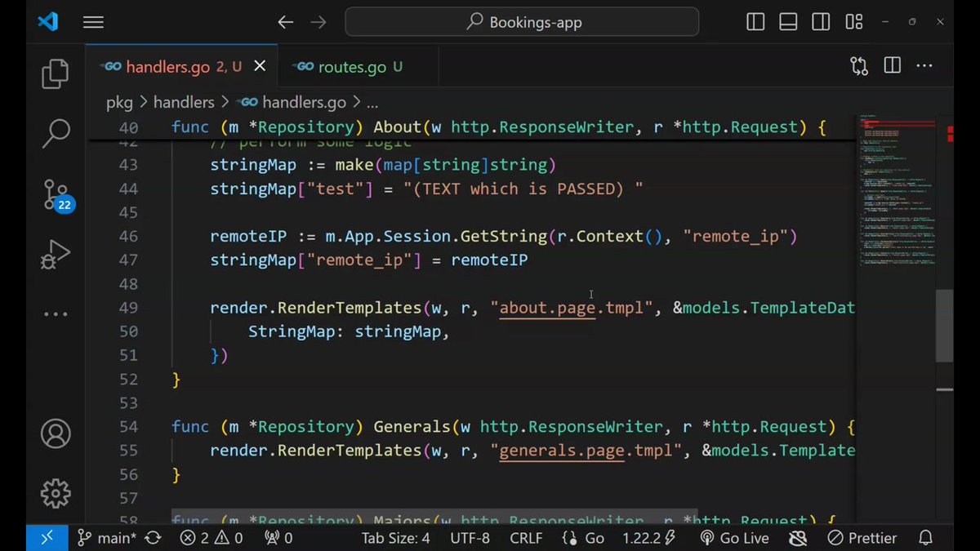980x551 pixels.
Task: Open Source Control view with 22 badge
Action: 56,194
